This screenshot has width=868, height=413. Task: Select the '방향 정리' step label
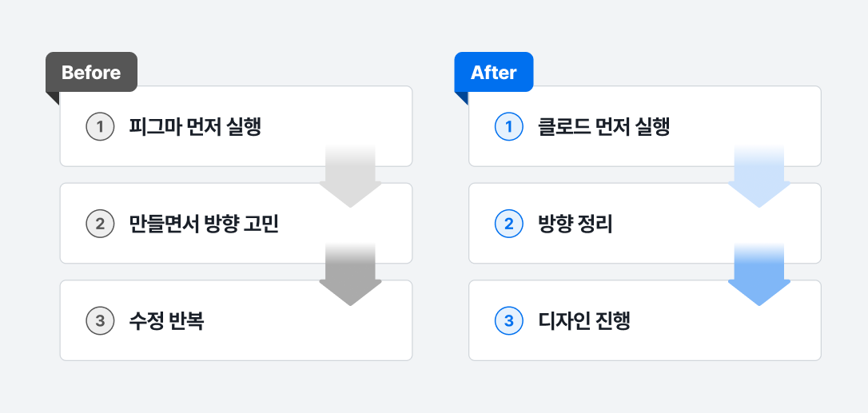pos(575,224)
